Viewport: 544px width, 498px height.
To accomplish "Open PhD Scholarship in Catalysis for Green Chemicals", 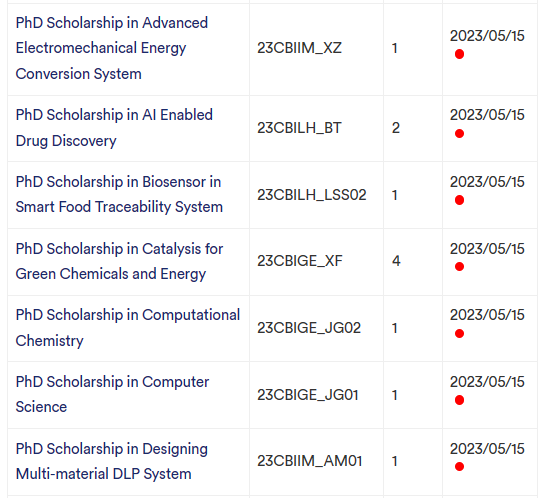I will [119, 261].
